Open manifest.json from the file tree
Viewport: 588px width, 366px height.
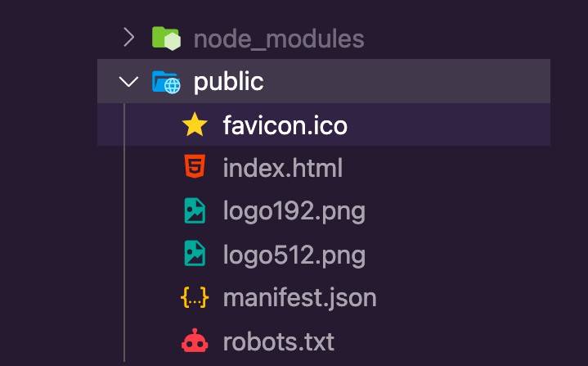(x=299, y=297)
